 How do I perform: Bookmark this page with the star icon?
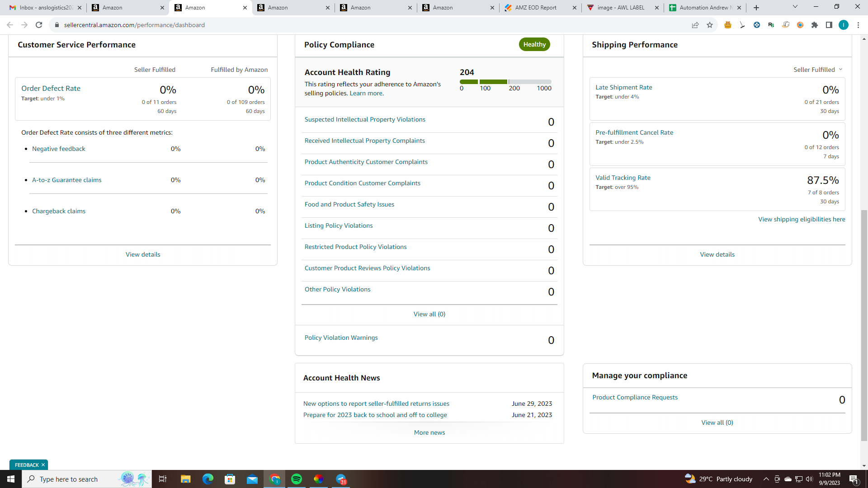pyautogui.click(x=710, y=25)
